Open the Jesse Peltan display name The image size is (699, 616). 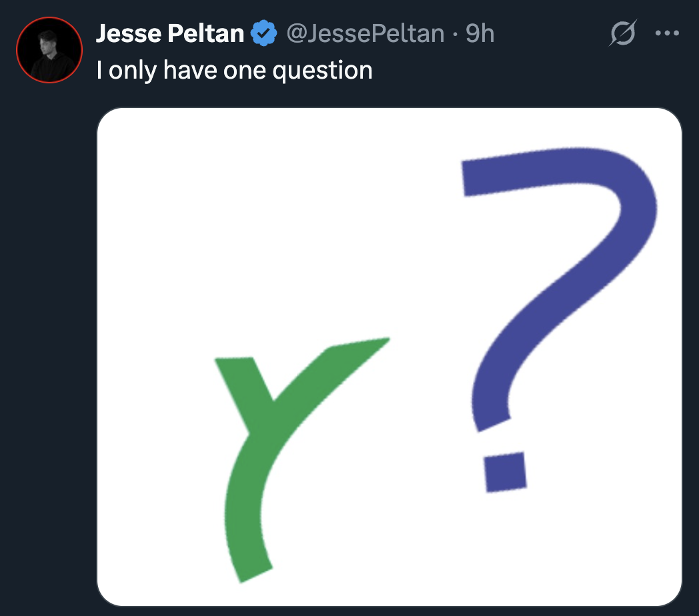click(170, 33)
